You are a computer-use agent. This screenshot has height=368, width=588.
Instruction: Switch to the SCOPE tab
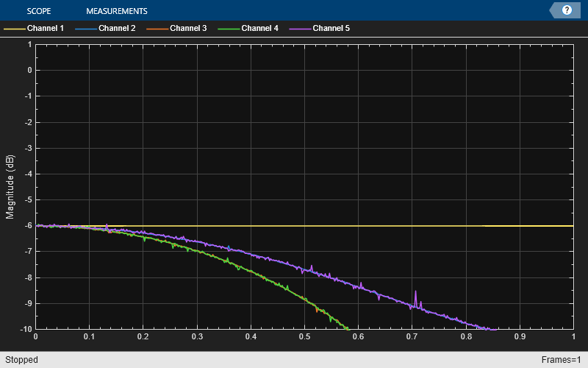pos(39,11)
